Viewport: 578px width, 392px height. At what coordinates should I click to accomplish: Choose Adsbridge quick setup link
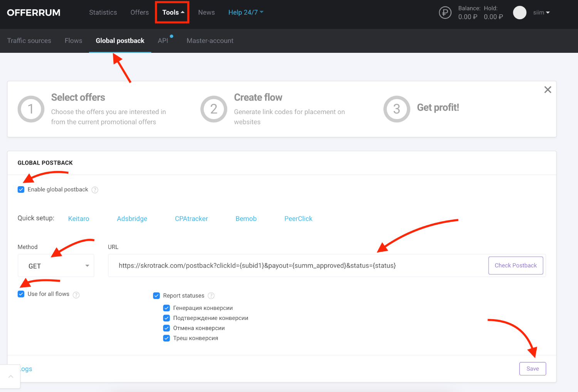[132, 219]
